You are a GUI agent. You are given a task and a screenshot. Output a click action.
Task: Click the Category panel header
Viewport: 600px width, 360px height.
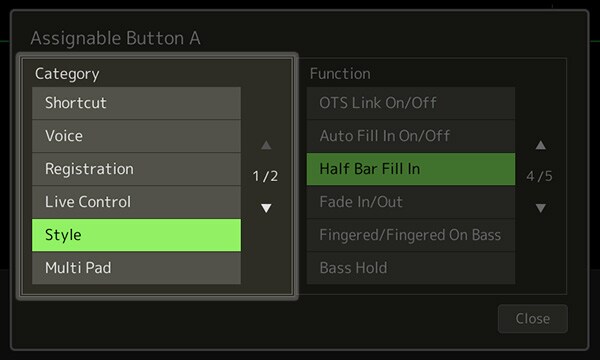(x=67, y=74)
